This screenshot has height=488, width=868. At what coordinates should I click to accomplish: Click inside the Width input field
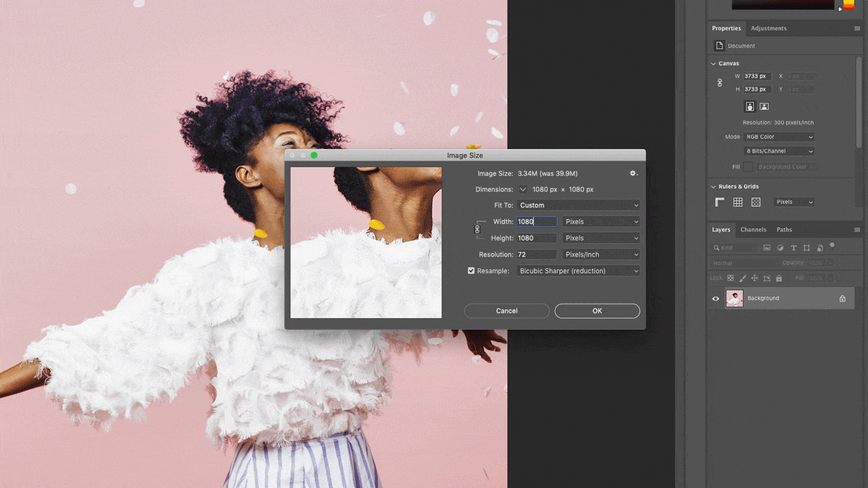[535, 221]
